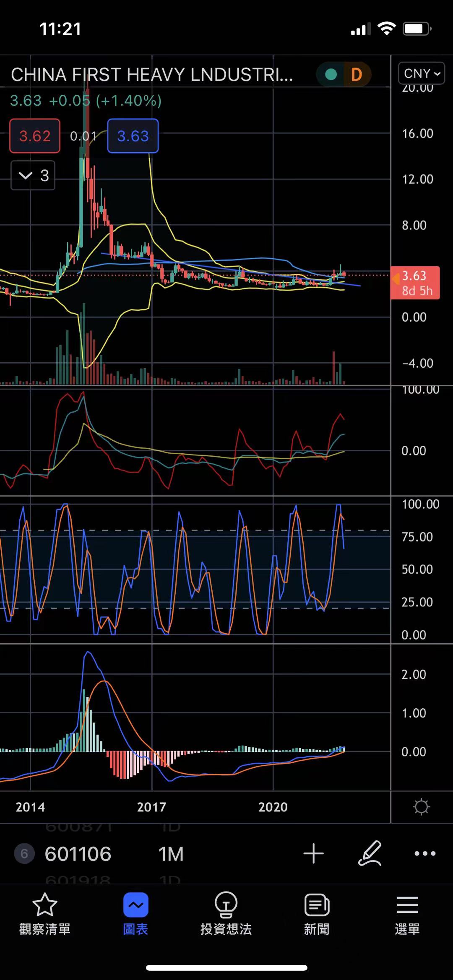Tap the 3.63 current price label on axis

point(415,282)
